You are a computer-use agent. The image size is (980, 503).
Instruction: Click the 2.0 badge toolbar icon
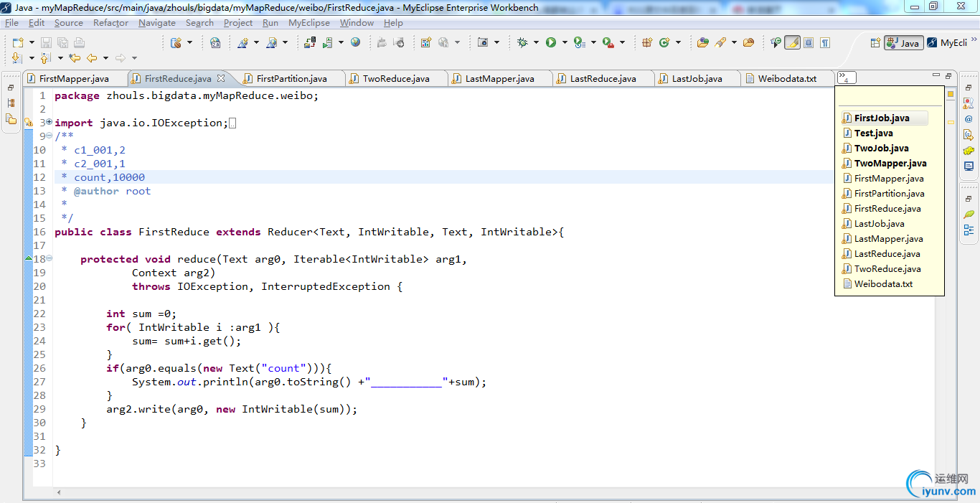[x=215, y=43]
